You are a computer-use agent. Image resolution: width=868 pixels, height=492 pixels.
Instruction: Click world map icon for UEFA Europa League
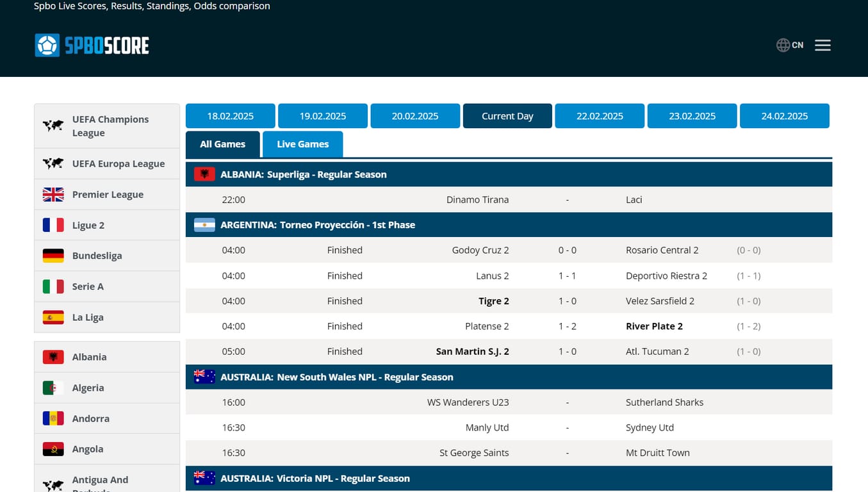click(53, 164)
